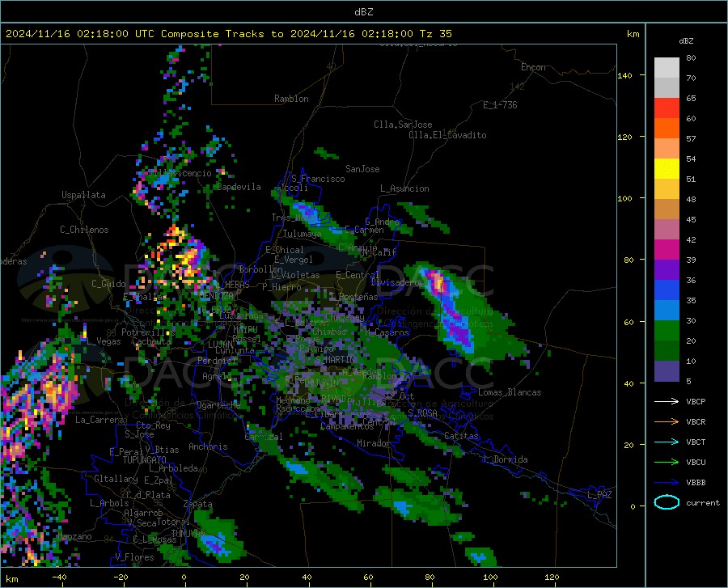
Task: Click the S_Francisco place label
Action: [319, 179]
